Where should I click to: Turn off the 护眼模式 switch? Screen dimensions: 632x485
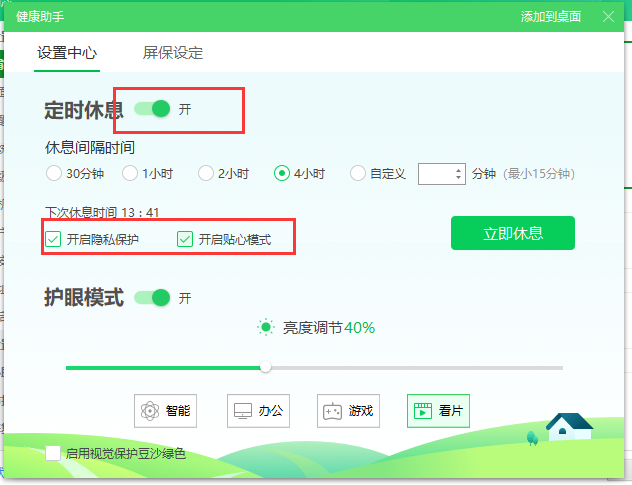point(152,298)
